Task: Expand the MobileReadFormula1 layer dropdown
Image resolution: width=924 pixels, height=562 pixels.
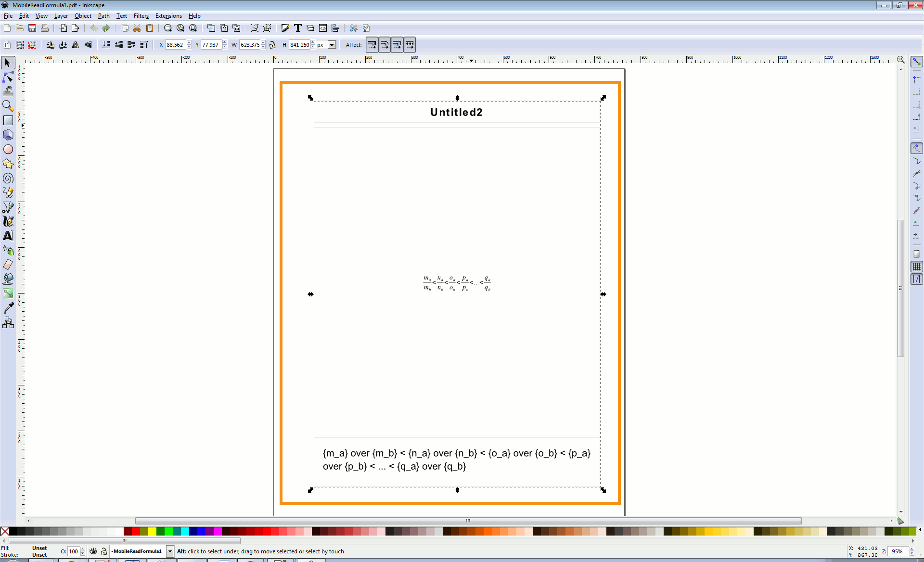Action: click(x=170, y=551)
